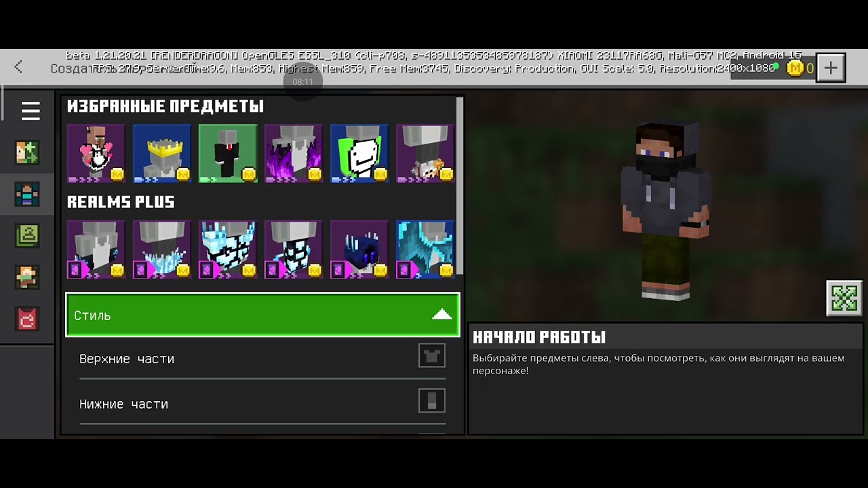This screenshot has width=868, height=488.
Task: Choose the cyan ice wings item
Action: pos(425,249)
